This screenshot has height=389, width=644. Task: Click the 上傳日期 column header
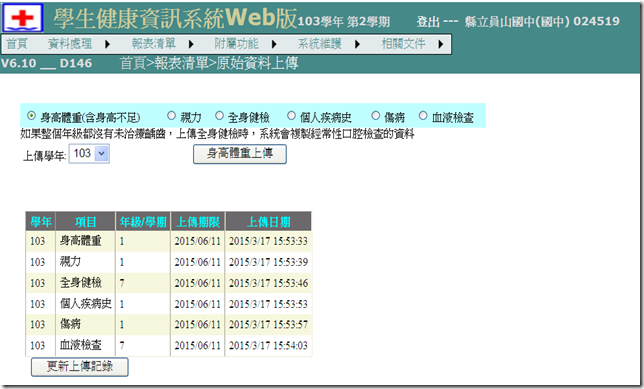(268, 222)
